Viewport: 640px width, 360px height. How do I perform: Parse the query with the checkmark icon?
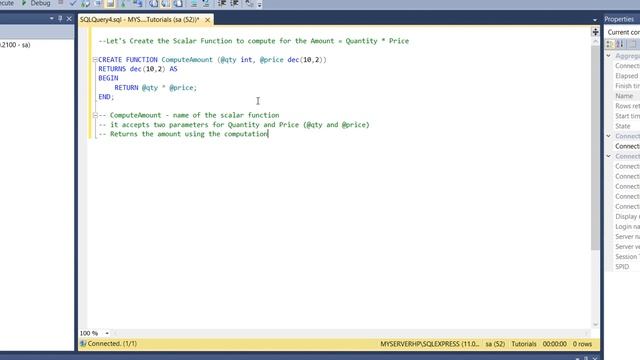(x=73, y=4)
